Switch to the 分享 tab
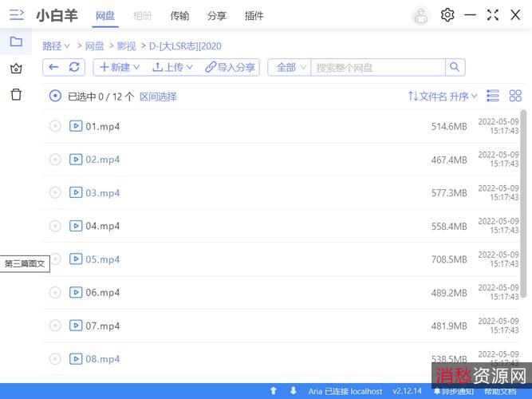The height and width of the screenshot is (399, 532). coord(217,16)
